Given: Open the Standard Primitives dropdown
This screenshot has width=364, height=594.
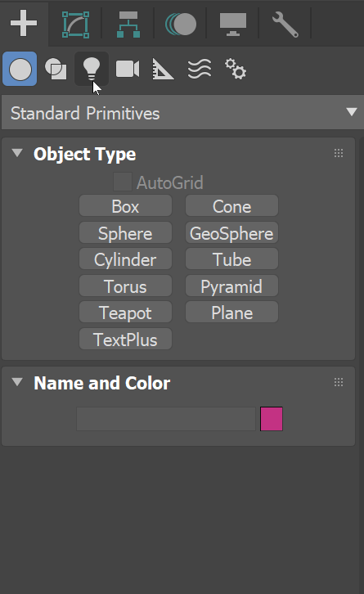Looking at the screenshot, I should [x=182, y=113].
